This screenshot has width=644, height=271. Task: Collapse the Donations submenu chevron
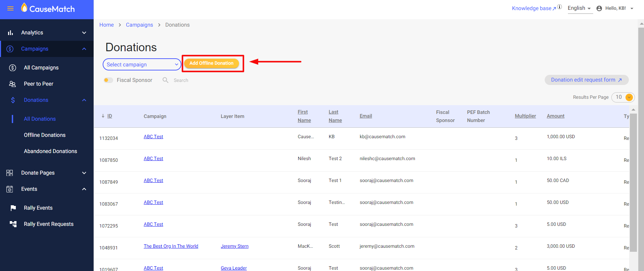(84, 100)
